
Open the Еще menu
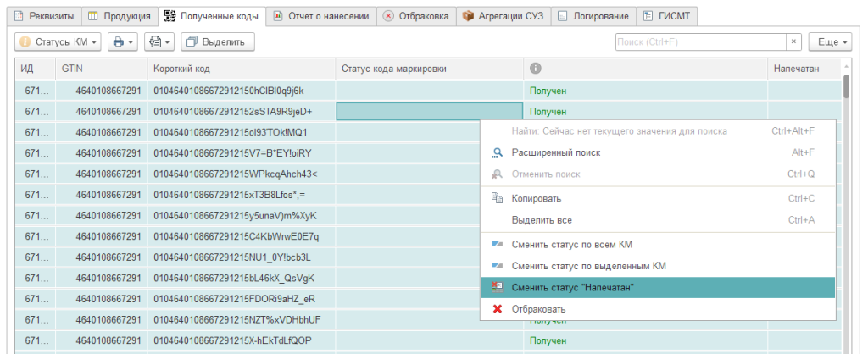tap(831, 41)
